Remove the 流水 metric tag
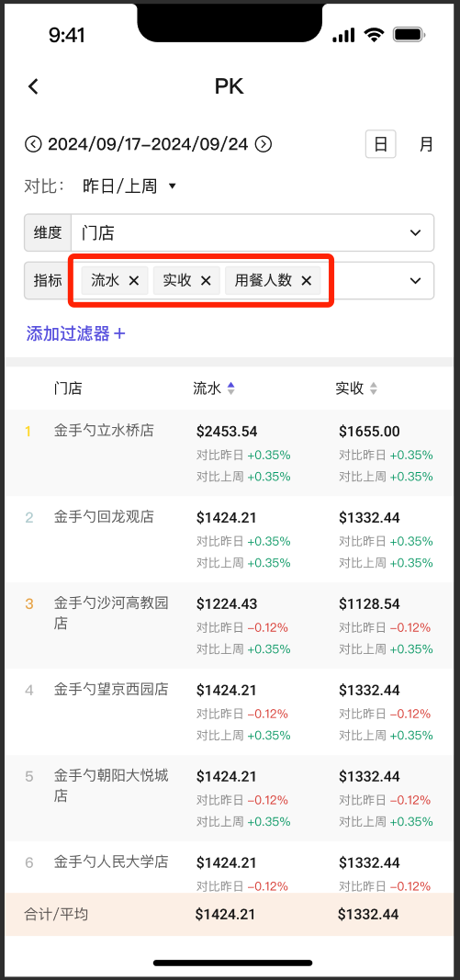 pyautogui.click(x=134, y=281)
